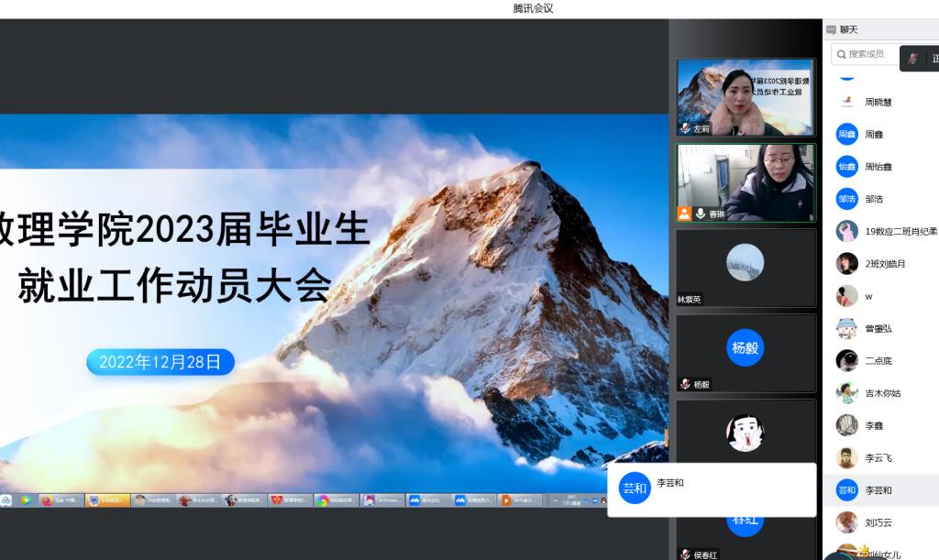Select 周晓慧 in the member list
The height and width of the screenshot is (560, 939).
(x=878, y=103)
